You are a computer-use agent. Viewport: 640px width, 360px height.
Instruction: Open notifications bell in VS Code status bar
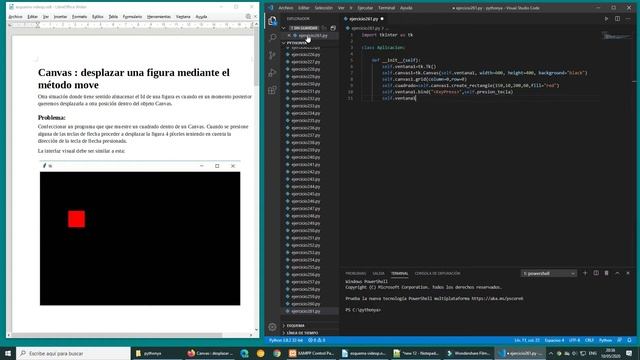point(629,340)
